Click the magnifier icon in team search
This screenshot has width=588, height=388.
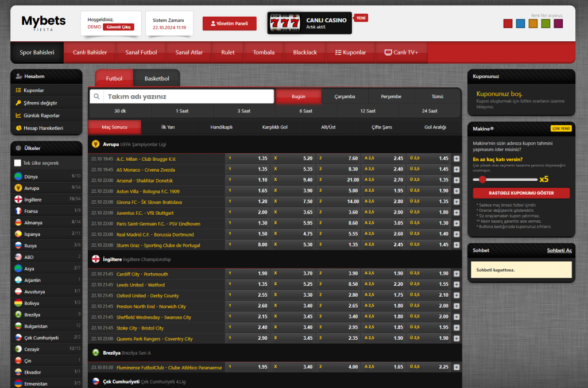(x=98, y=97)
